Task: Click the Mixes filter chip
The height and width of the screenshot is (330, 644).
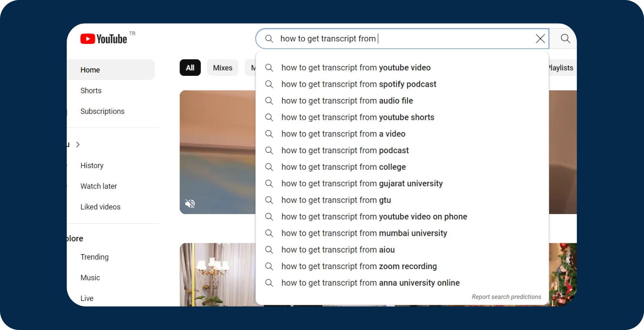Action: tap(223, 68)
